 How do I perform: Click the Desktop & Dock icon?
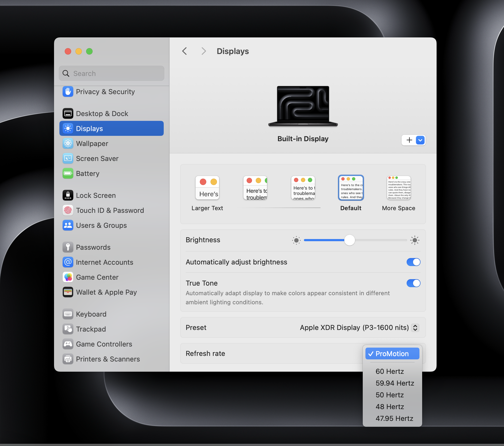click(68, 114)
